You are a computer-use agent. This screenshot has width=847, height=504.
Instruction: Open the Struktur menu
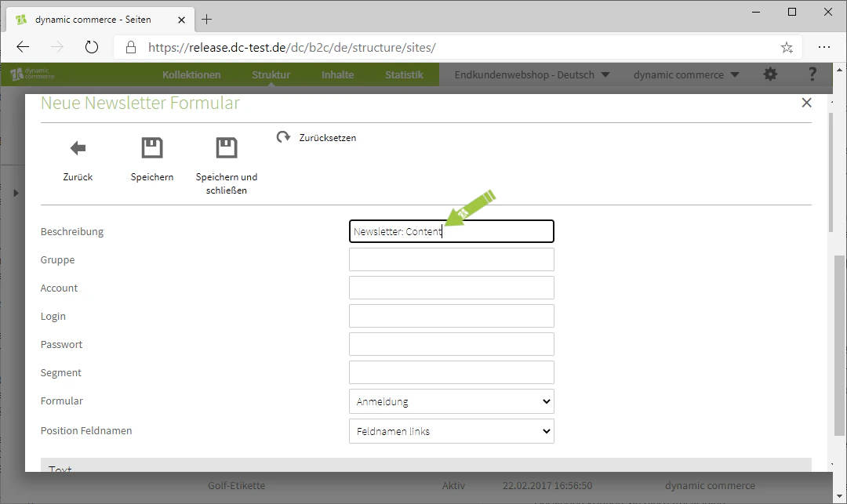click(x=271, y=75)
